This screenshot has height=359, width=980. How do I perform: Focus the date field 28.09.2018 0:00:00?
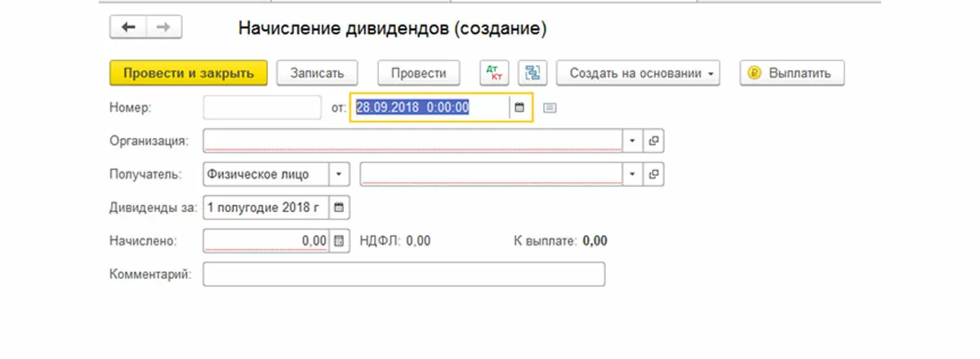tap(430, 107)
